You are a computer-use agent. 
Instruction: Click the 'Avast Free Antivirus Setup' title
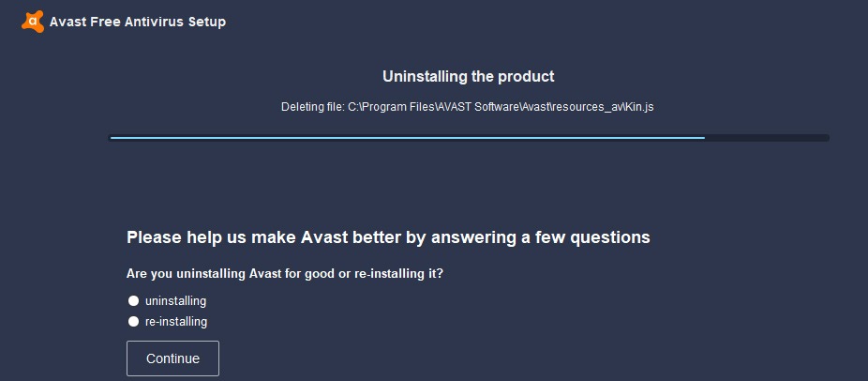click(x=137, y=23)
